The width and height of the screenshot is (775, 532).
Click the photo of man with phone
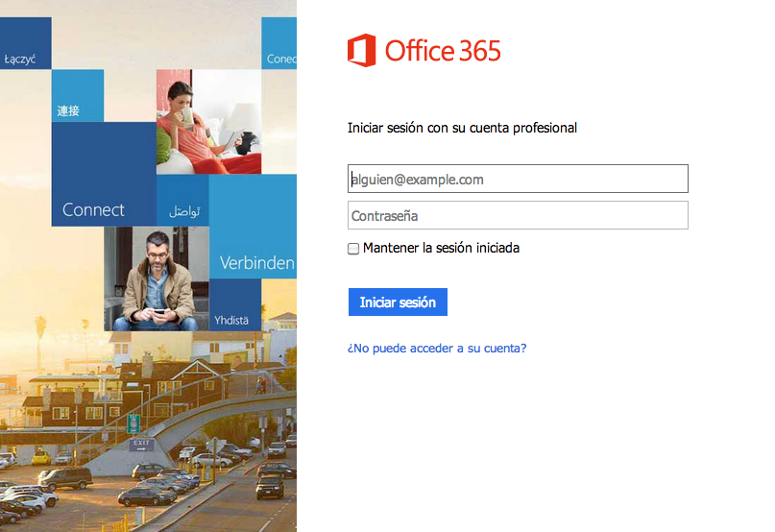157,278
